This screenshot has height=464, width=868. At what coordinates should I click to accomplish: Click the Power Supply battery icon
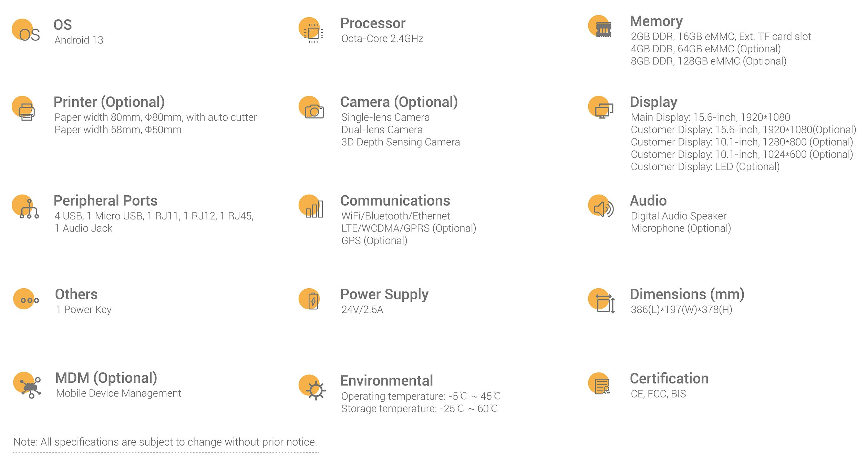click(309, 299)
